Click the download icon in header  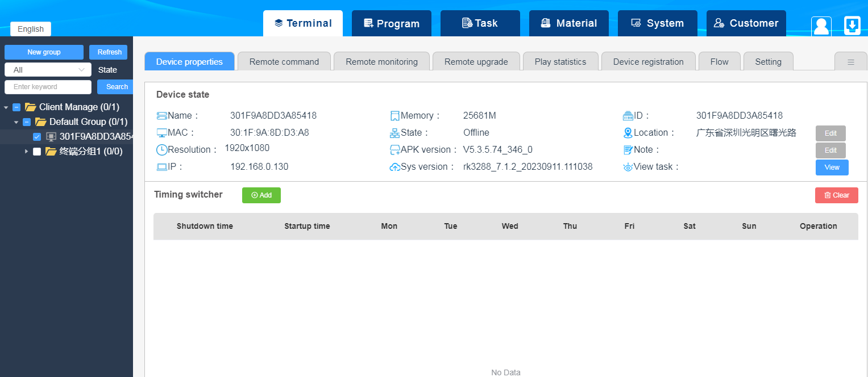point(852,26)
